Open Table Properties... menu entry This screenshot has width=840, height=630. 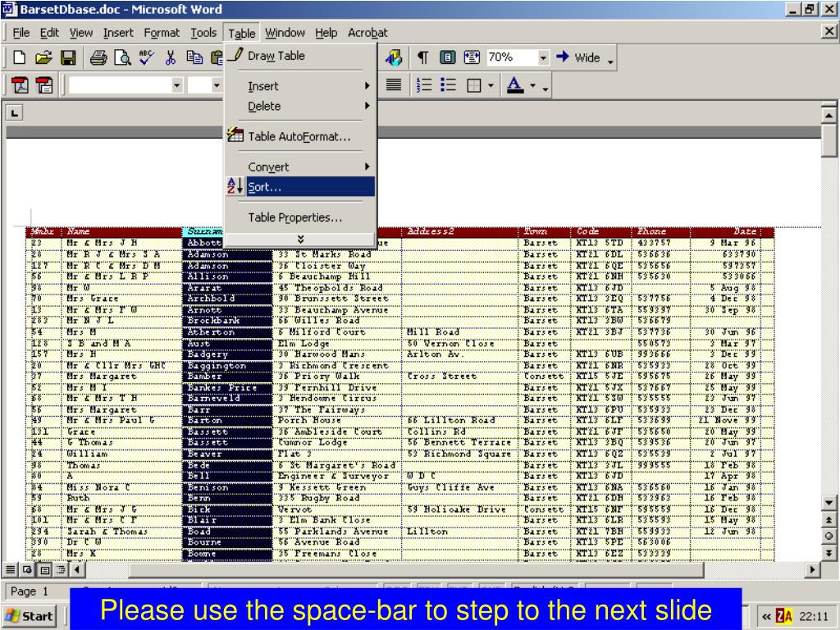pos(300,217)
